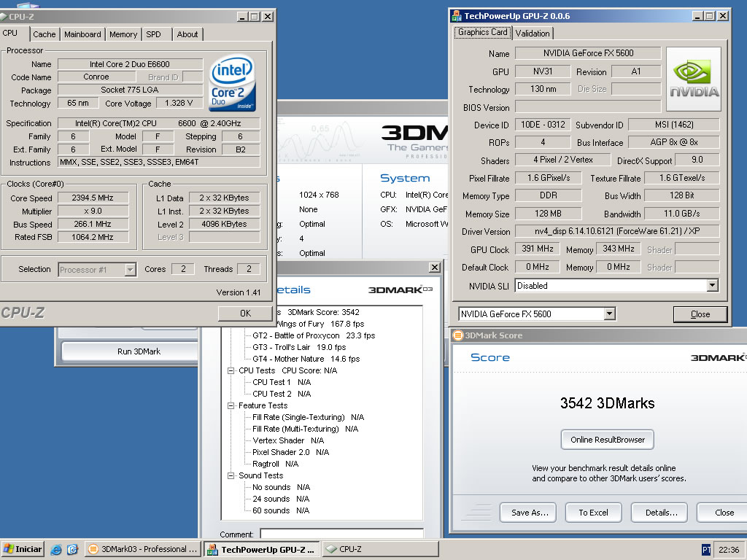This screenshot has width=747, height=560.
Task: Open the Memory tab in CPU-Z
Action: [x=123, y=34]
